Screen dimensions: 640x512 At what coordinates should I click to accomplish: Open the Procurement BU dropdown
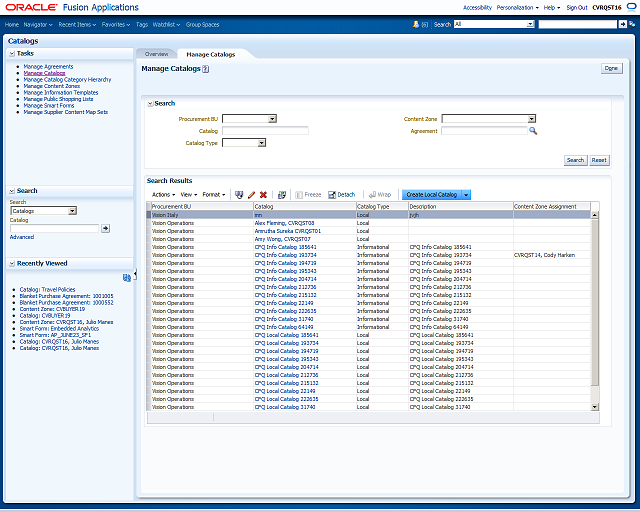tap(272, 119)
